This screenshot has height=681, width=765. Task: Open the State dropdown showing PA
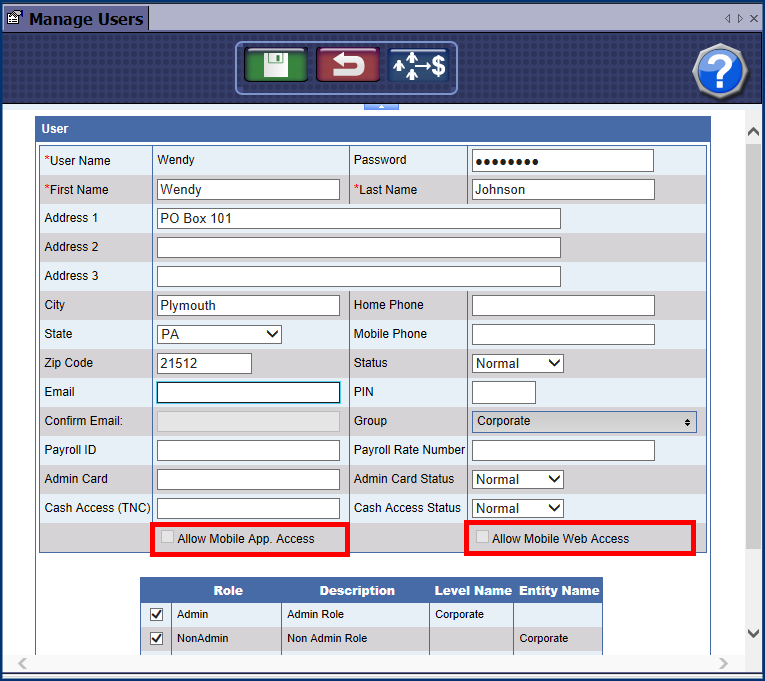pos(219,334)
